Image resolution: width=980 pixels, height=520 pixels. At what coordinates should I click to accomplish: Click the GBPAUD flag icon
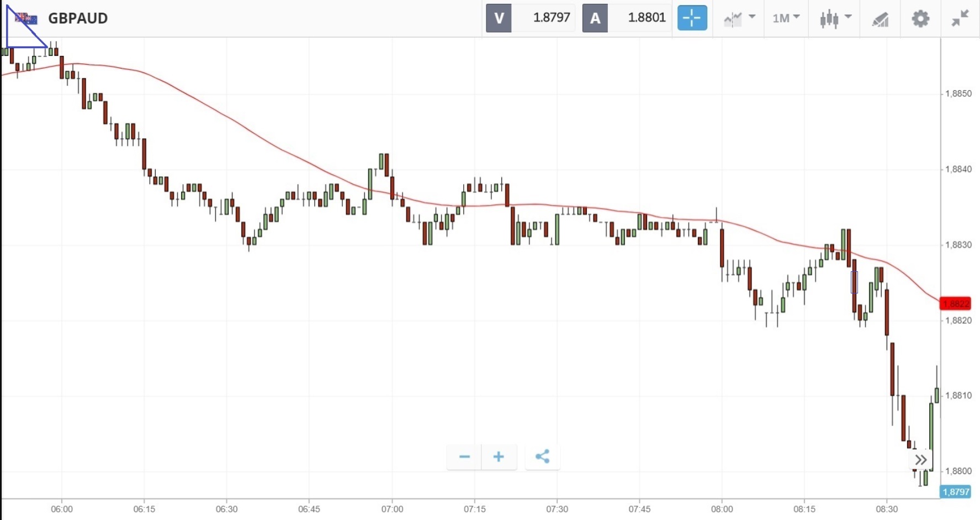tap(26, 19)
